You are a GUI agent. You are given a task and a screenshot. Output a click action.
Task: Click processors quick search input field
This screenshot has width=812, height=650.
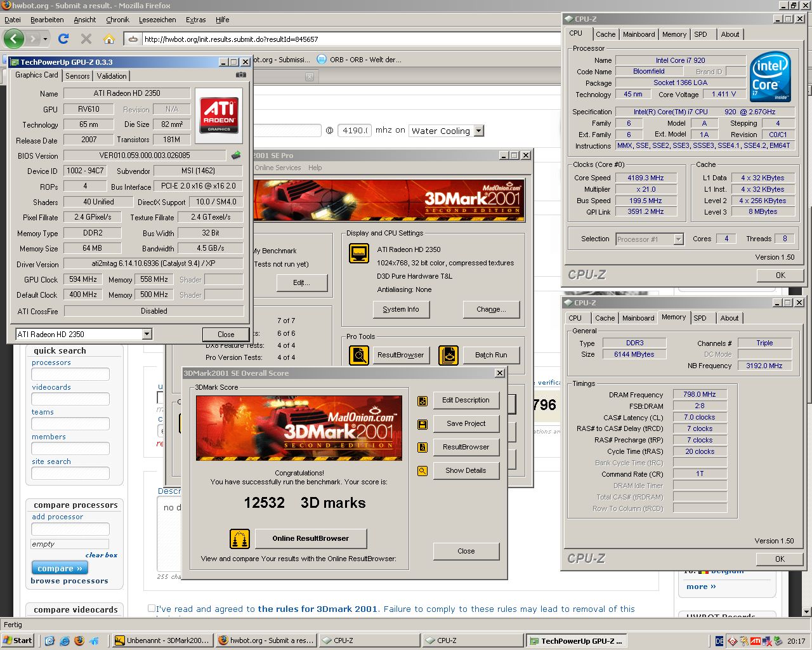coord(70,375)
